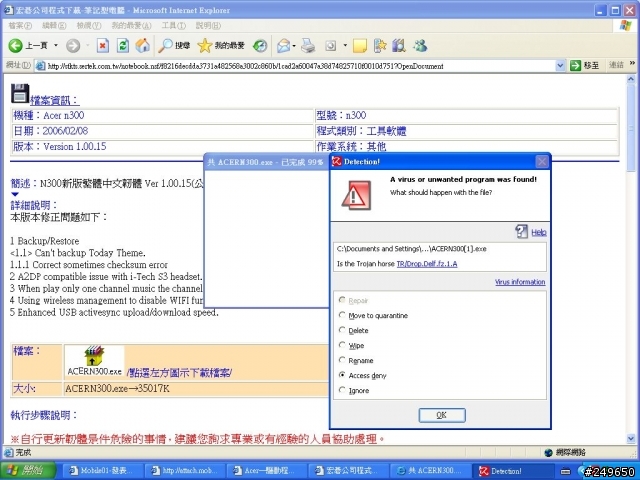Select Move to quarantine option
Screen dimensions: 640x480
point(342,315)
